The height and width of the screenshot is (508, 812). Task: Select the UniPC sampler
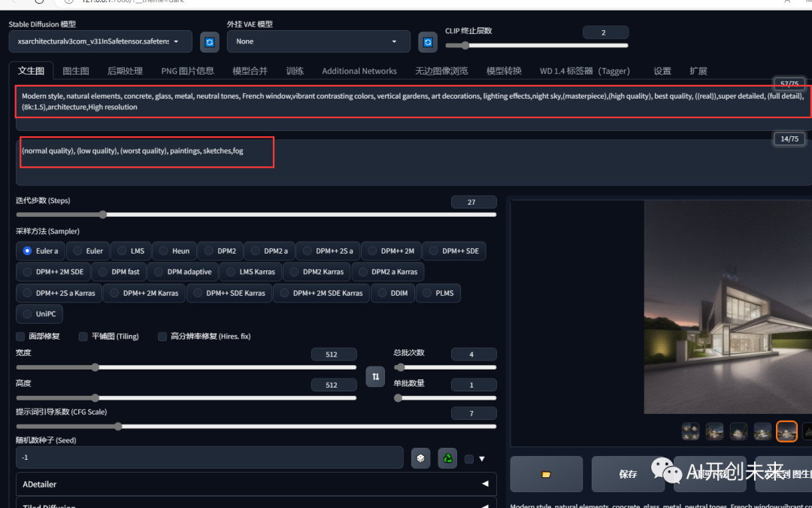(x=39, y=314)
